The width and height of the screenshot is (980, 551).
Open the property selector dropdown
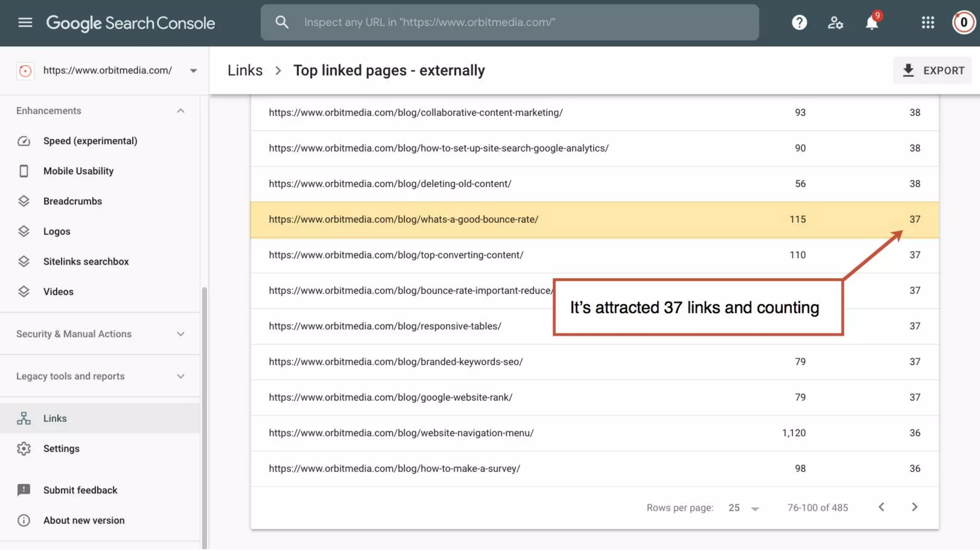(193, 71)
